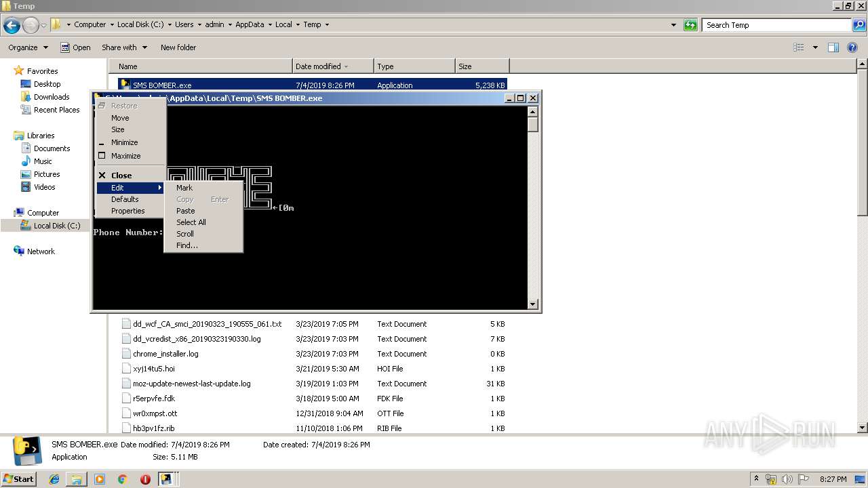Image resolution: width=868 pixels, height=488 pixels.
Task: Click the volume speaker tray icon
Action: pos(787,479)
